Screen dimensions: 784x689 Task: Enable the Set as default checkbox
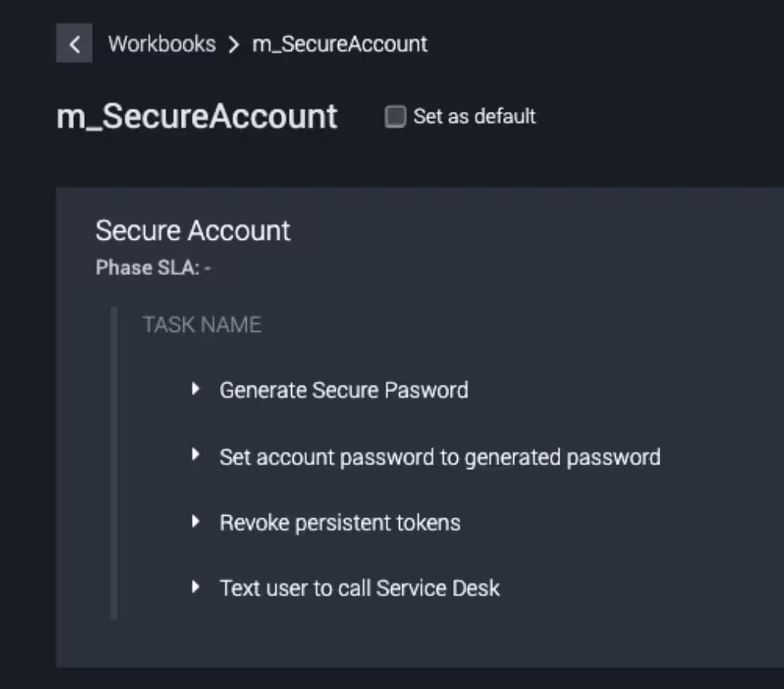[x=395, y=117]
